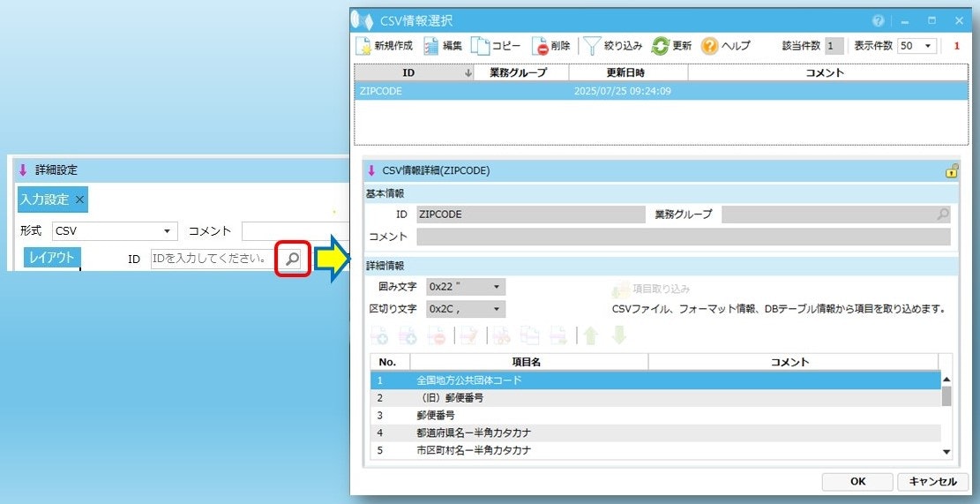Click the 項目取り込み import icon

pyautogui.click(x=620, y=290)
